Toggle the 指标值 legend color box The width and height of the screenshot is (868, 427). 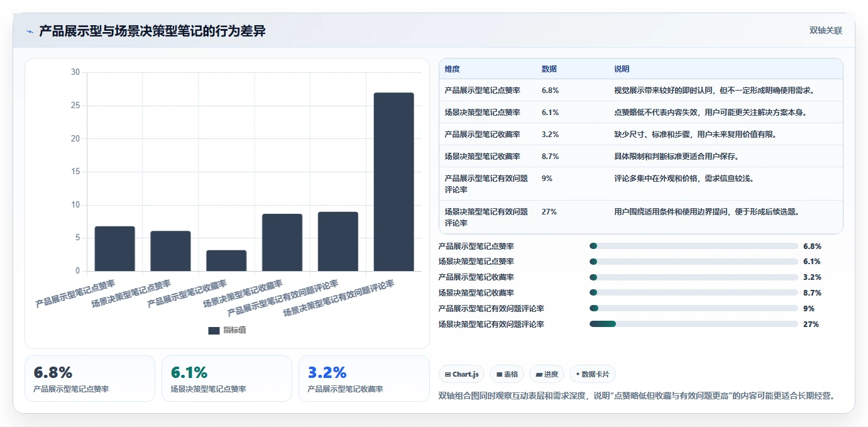[x=214, y=330]
